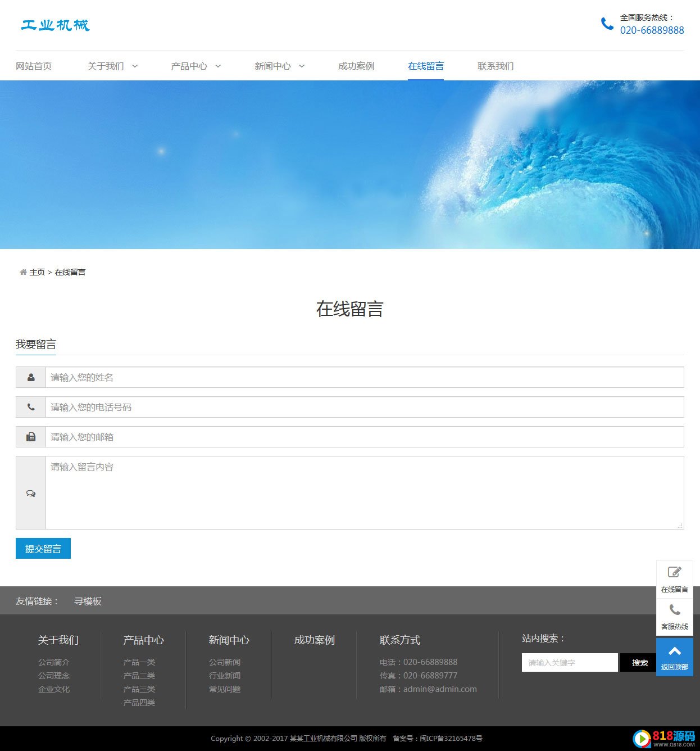Open 产品四类 footer link

[x=139, y=703]
